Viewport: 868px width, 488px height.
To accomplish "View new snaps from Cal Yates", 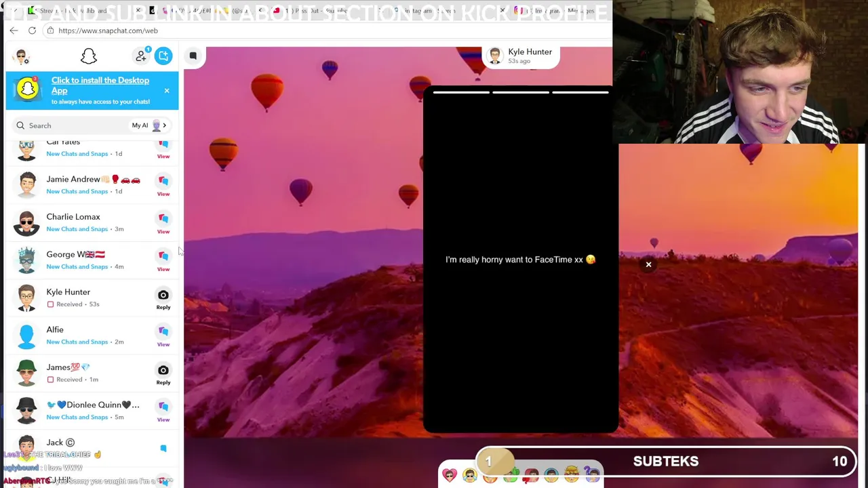I will 163,148.
